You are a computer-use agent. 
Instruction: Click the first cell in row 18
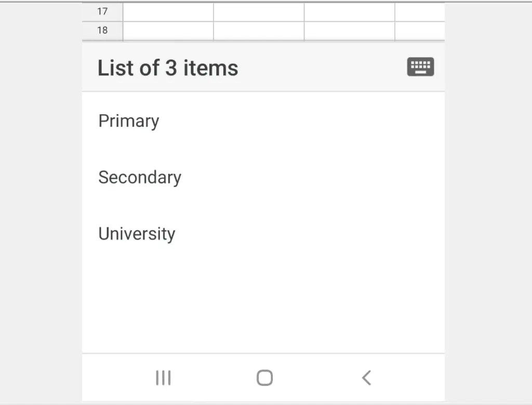(x=167, y=30)
